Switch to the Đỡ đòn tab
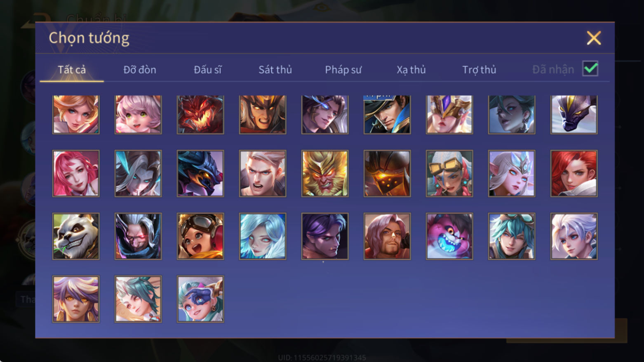This screenshot has height=362, width=644. click(x=140, y=70)
